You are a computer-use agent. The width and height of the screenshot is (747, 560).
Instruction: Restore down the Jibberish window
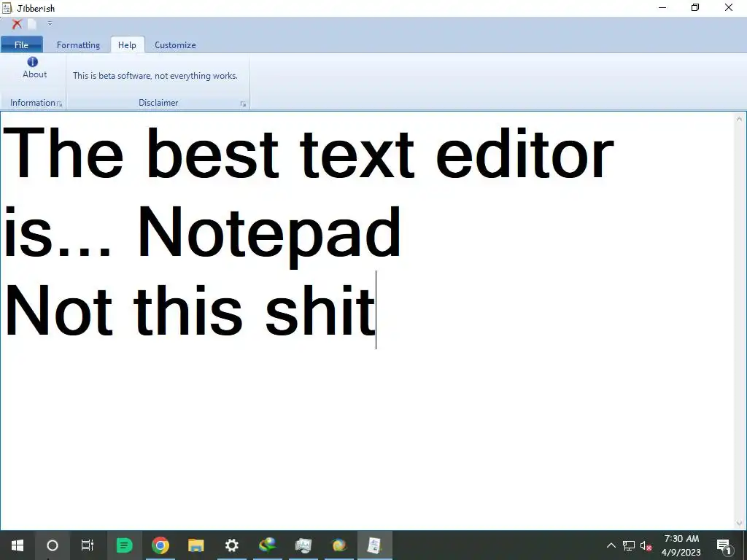click(x=695, y=7)
